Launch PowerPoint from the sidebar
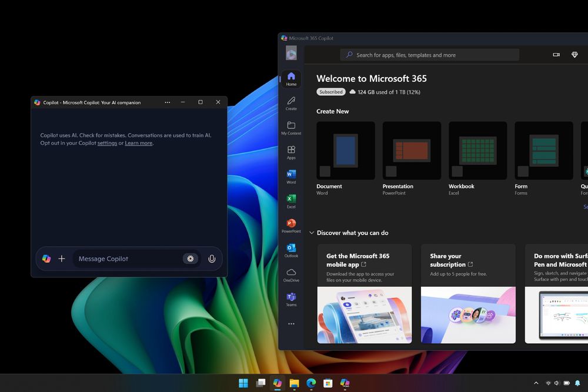Screen dimensions: 588x392 (291, 226)
